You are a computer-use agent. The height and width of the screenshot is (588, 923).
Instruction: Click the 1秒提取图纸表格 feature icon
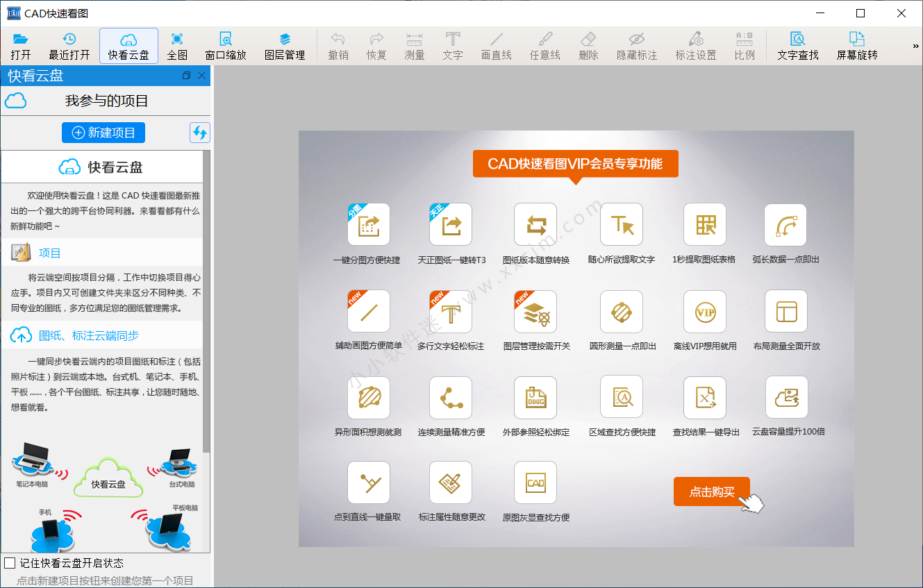(x=705, y=224)
